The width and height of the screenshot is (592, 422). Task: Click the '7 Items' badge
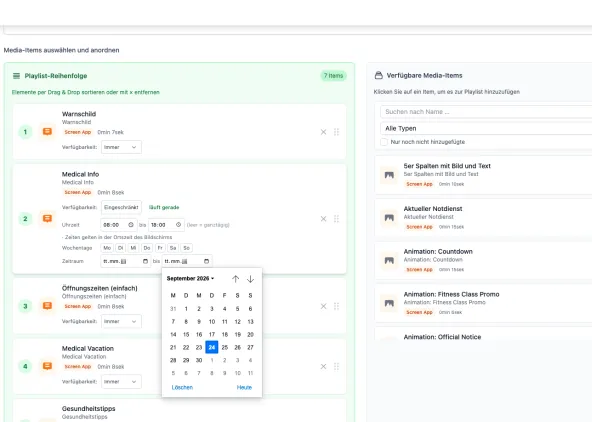click(333, 76)
